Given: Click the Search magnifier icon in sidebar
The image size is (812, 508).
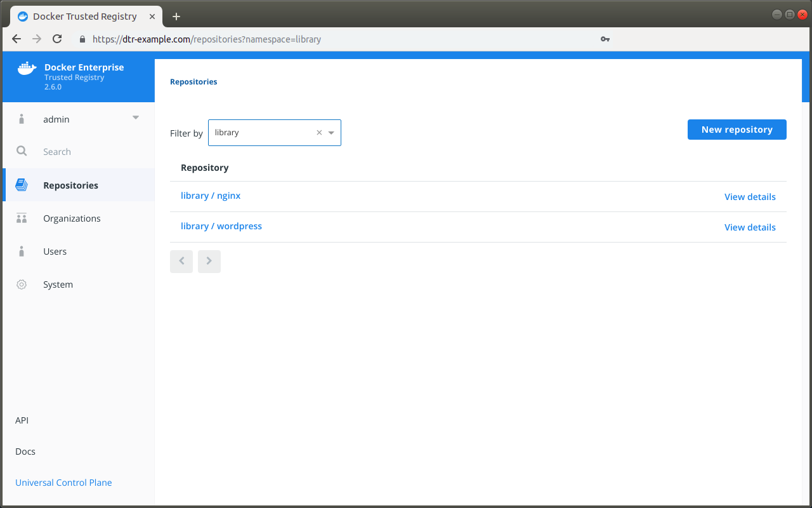Looking at the screenshot, I should pyautogui.click(x=22, y=151).
